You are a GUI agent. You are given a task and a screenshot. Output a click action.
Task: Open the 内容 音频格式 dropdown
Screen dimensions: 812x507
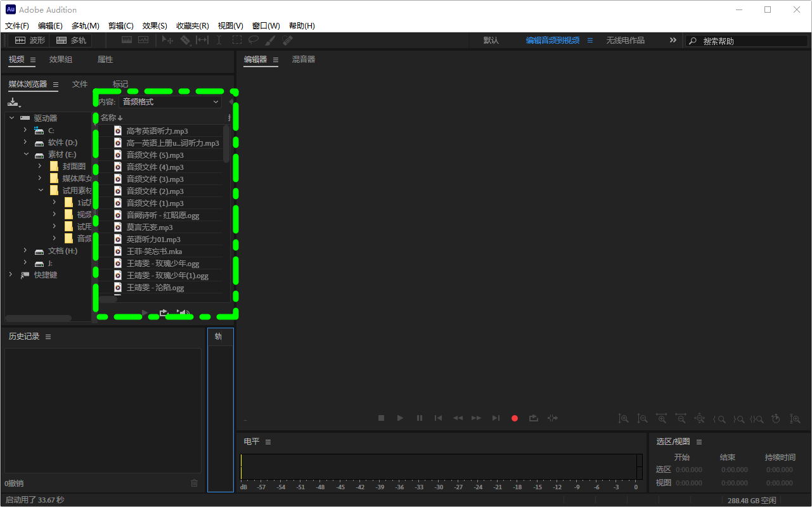[x=171, y=101]
